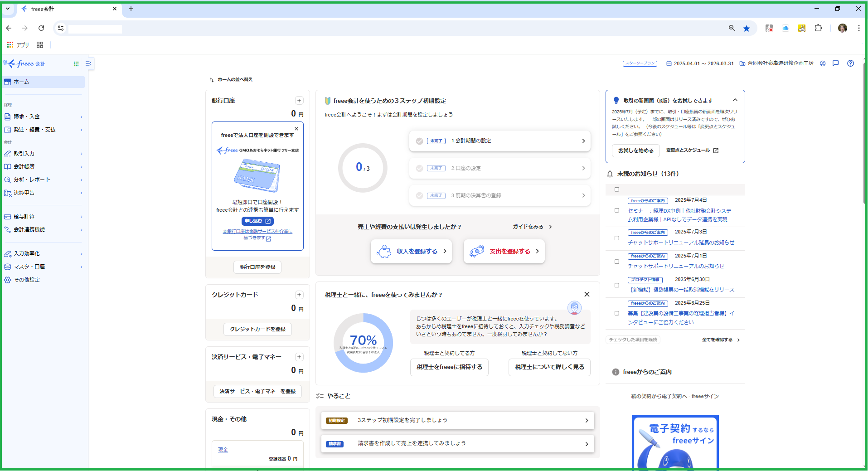Expand the 会計帳簿 sidebar menu
868x471 pixels.
(44, 167)
